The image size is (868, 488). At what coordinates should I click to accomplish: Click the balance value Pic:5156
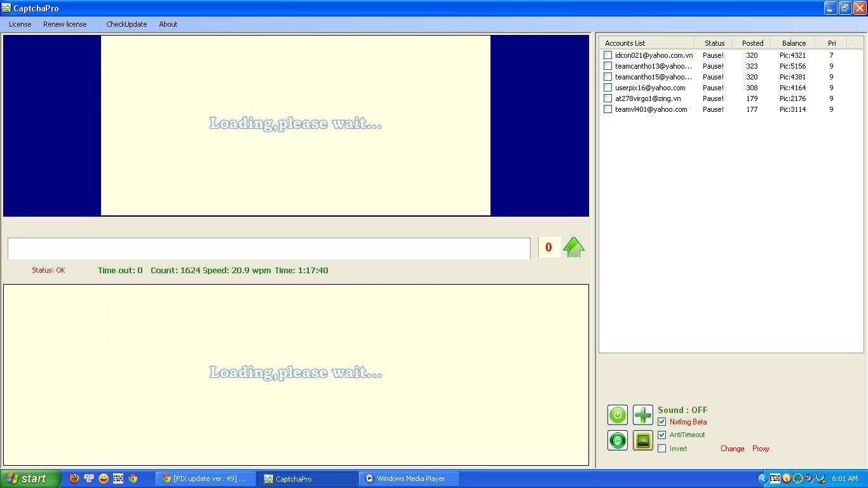tap(792, 66)
